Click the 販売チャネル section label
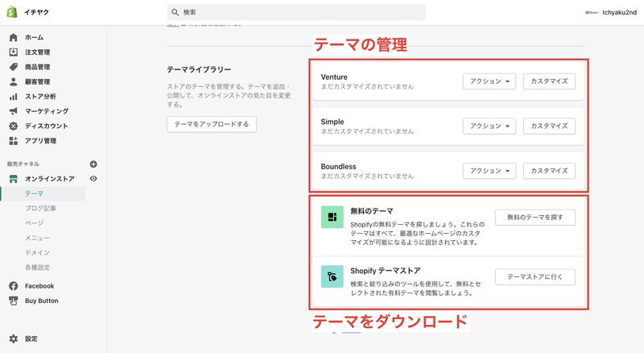This screenshot has width=644, height=353. click(23, 164)
